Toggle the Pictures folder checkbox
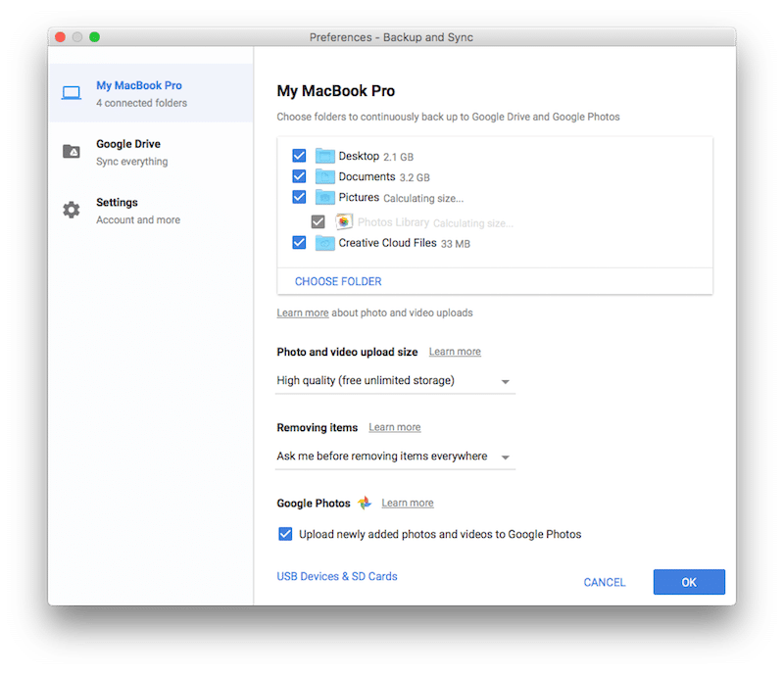This screenshot has width=784, height=674. 300,198
